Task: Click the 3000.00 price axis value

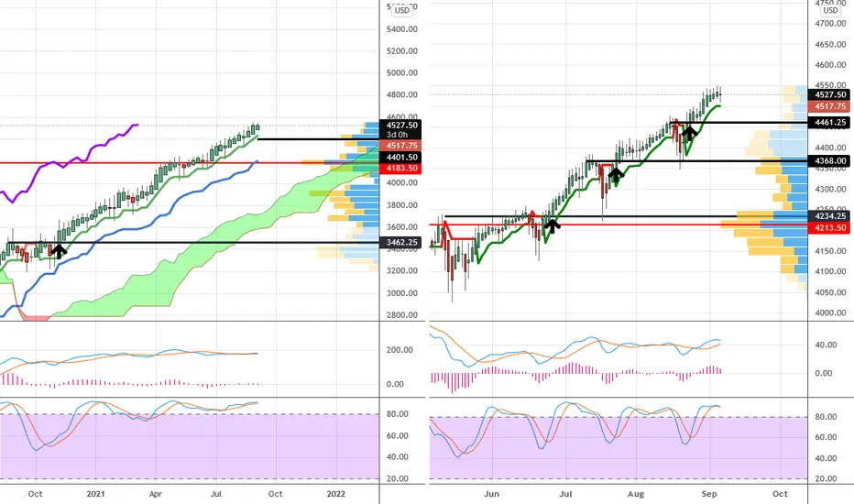Action: click(x=402, y=292)
